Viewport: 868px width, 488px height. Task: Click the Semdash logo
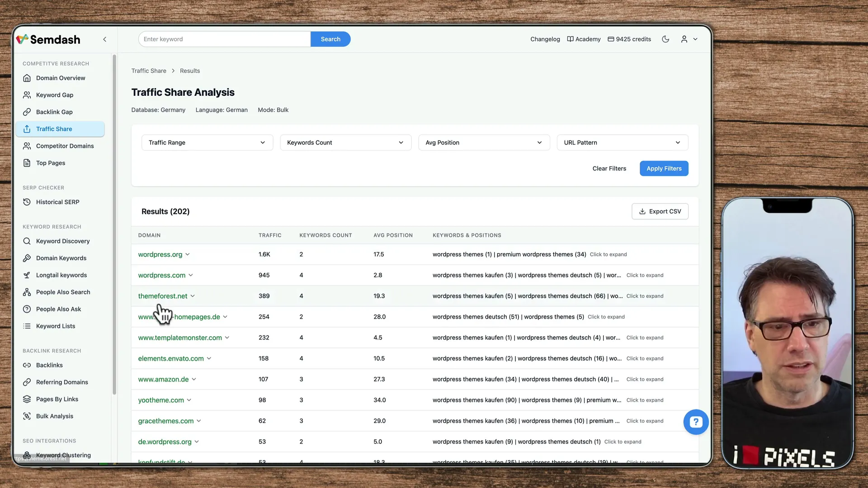tap(48, 39)
